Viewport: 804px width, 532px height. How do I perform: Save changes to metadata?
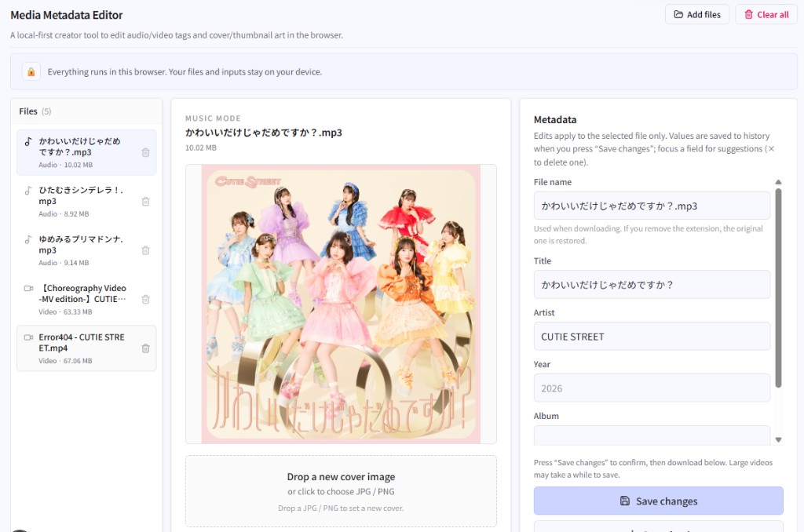point(659,501)
